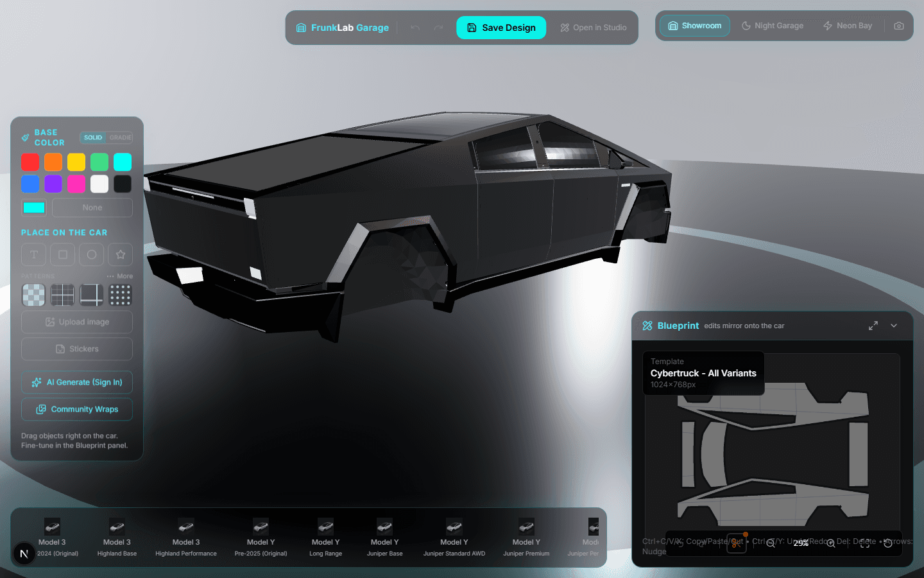Select Model 3 Highland Performance car
Screen dimensions: 924x578
186,538
